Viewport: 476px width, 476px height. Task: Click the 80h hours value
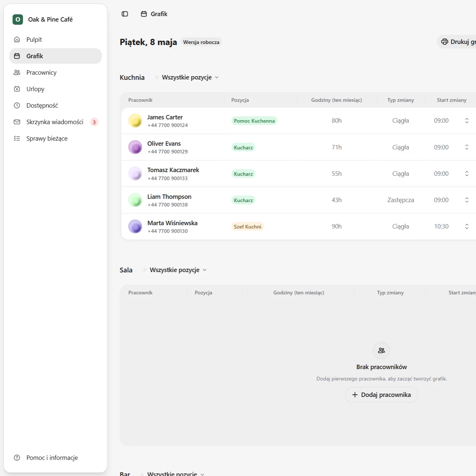(336, 120)
